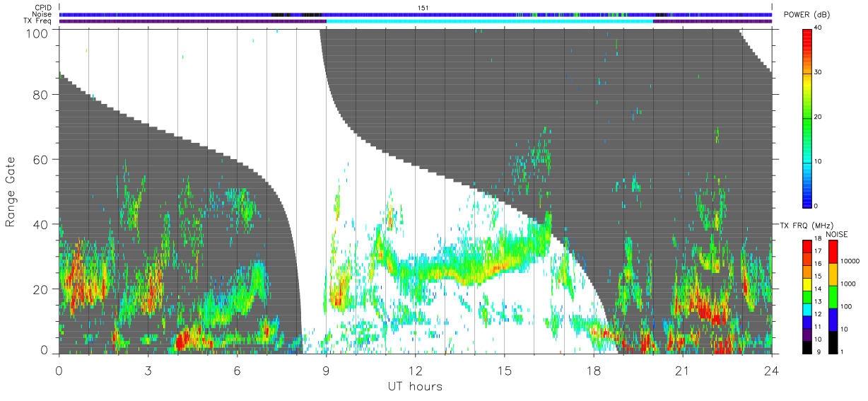
Task: Click the 80 tick label on Range Gate axis
Action: coord(41,94)
